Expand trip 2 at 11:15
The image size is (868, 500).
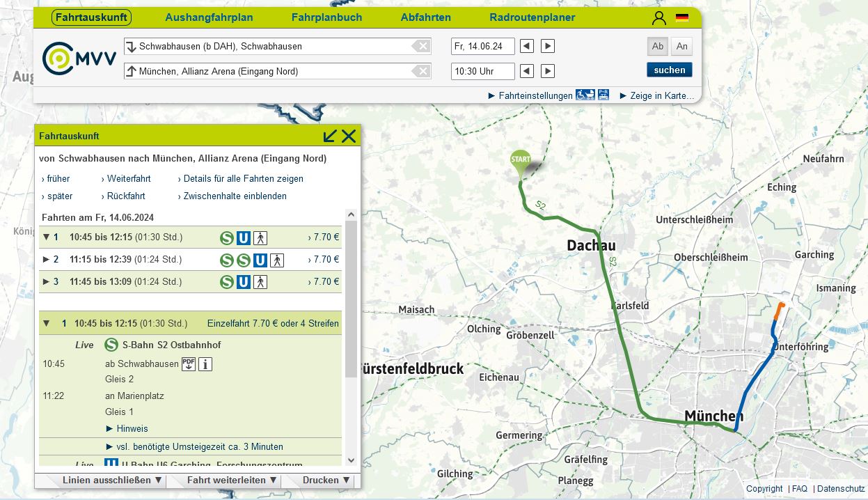point(47,260)
